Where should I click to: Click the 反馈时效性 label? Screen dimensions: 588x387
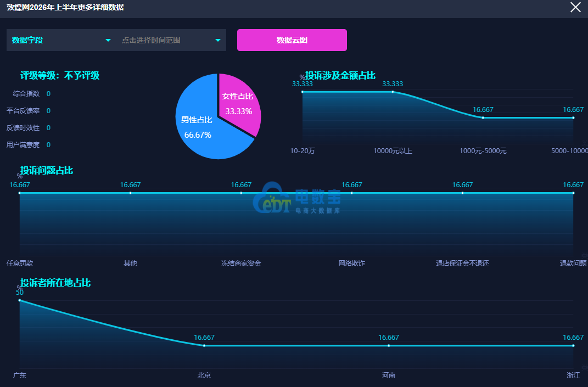tap(23, 128)
